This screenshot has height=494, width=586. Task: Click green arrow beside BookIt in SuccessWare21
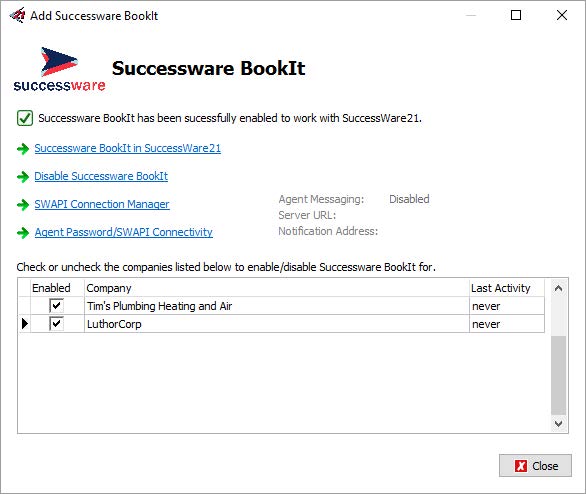click(x=23, y=149)
